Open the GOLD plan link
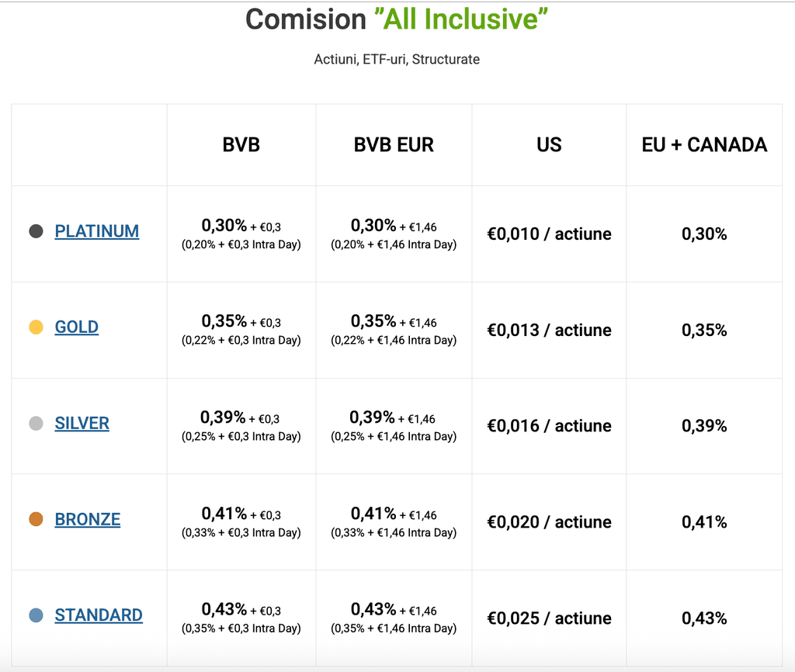 click(77, 327)
